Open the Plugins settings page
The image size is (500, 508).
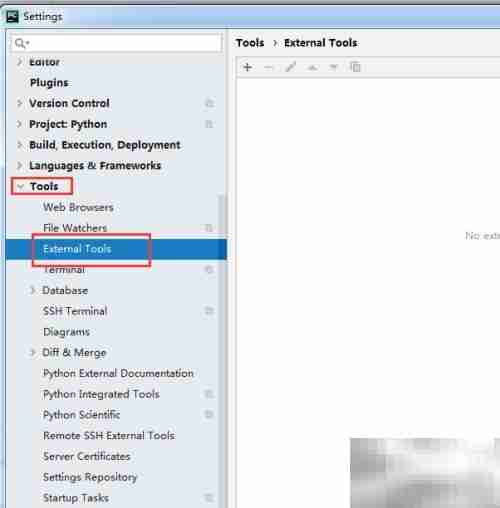(49, 83)
